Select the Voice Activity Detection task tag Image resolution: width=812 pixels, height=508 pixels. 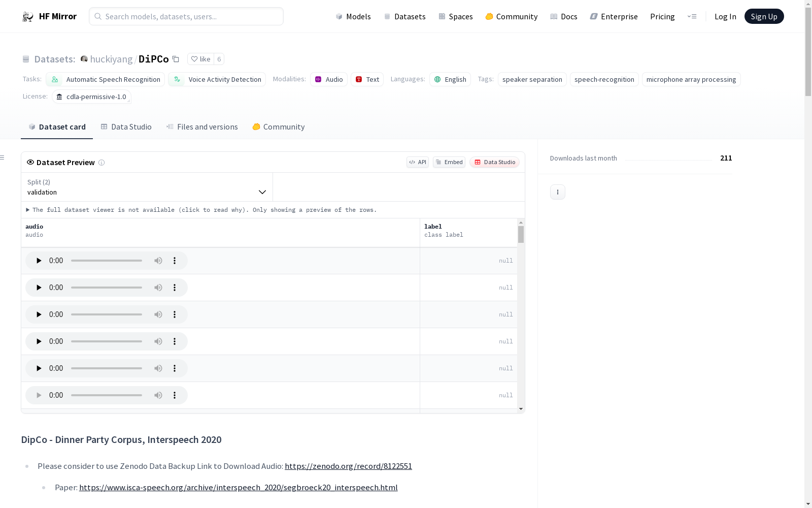[x=217, y=79]
